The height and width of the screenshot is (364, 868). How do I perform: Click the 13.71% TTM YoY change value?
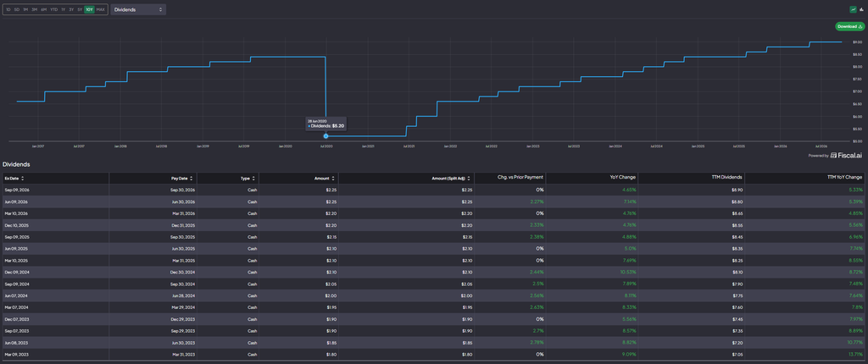tap(856, 356)
